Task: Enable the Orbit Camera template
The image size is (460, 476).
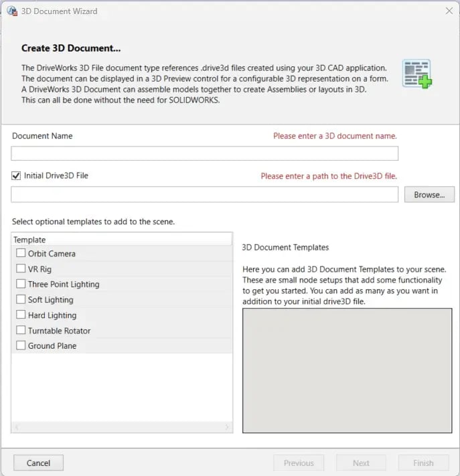Action: coord(21,253)
